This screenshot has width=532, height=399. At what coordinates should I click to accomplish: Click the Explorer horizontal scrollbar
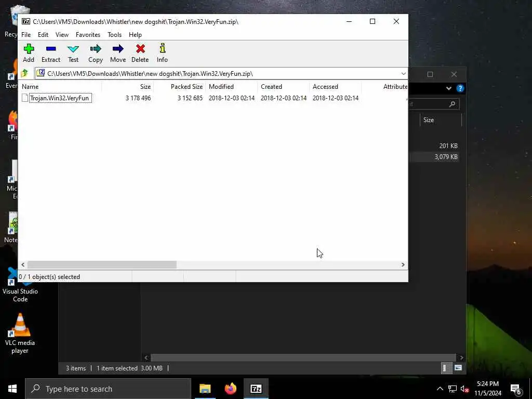click(303, 357)
